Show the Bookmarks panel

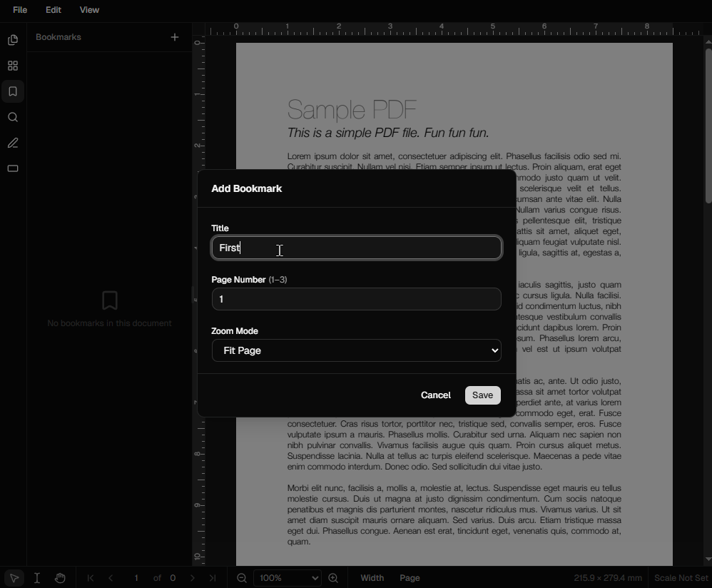click(x=13, y=91)
